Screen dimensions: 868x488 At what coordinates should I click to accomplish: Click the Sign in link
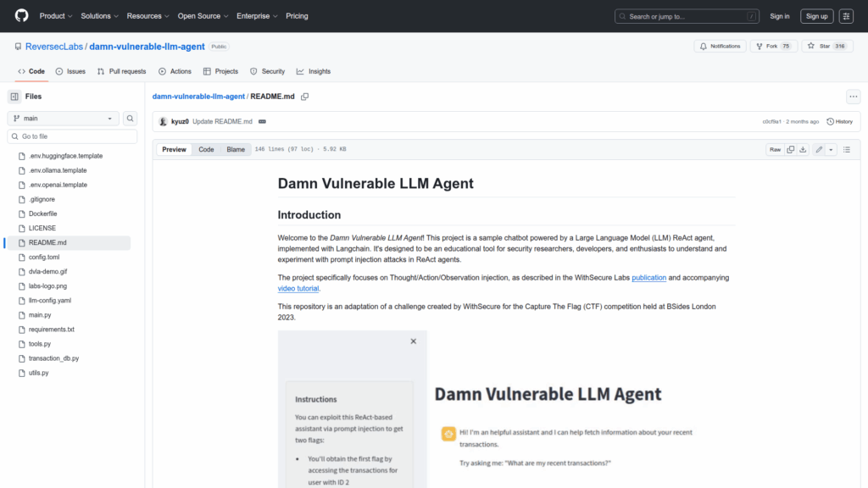[780, 17]
